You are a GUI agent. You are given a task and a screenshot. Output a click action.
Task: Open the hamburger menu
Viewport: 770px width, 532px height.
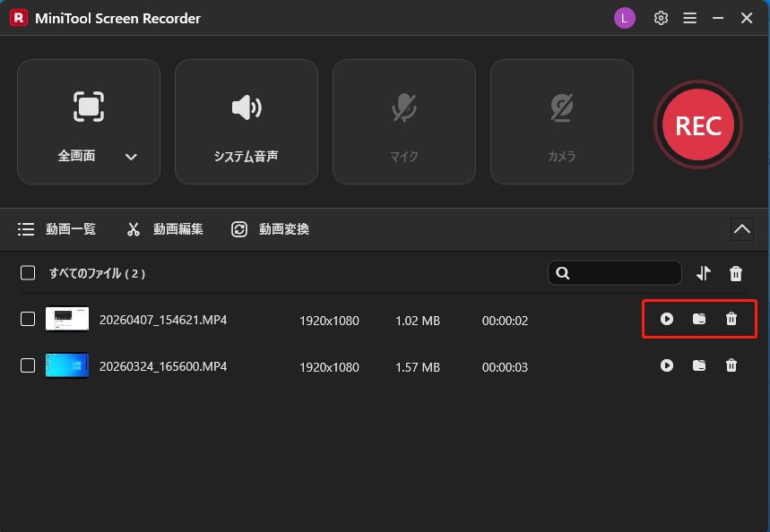(x=689, y=18)
